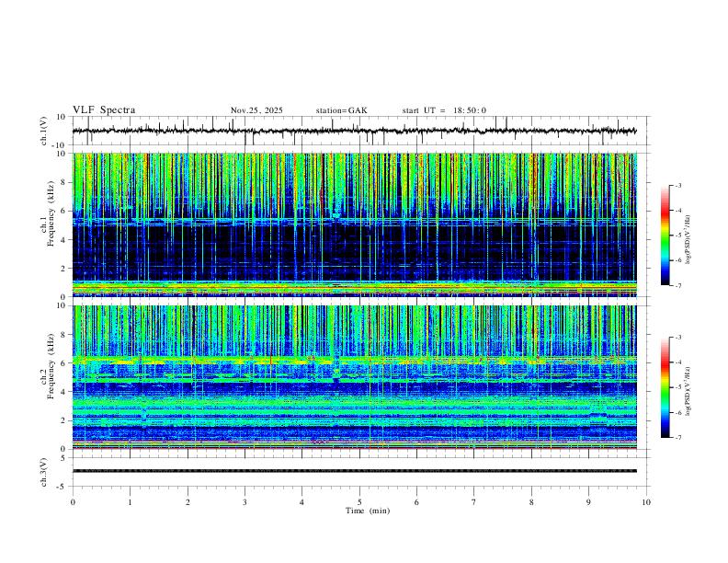Click time axis tick label '5'
The width and height of the screenshot is (728, 563).
point(359,502)
